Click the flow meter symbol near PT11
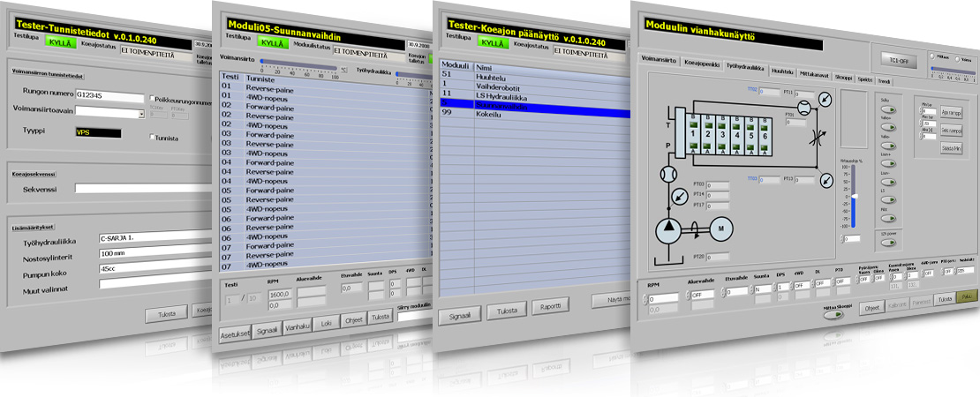 [804, 108]
